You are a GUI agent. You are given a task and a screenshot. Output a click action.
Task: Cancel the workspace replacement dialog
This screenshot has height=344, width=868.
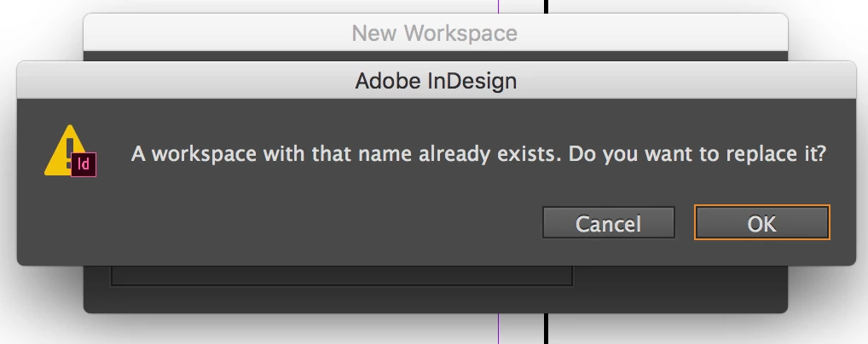(609, 223)
